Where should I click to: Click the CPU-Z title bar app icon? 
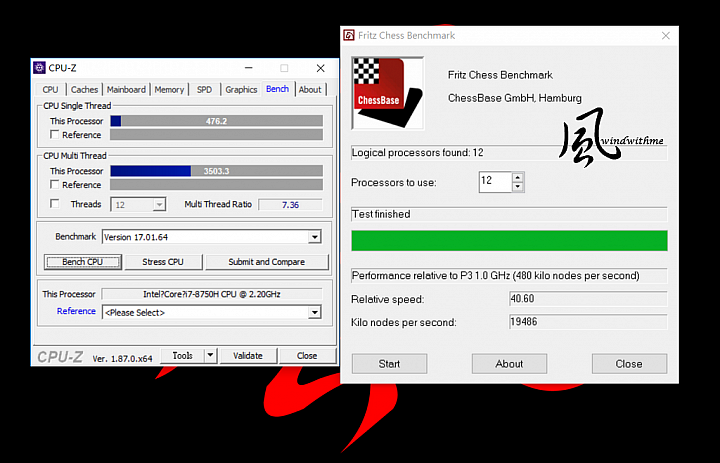pos(39,68)
